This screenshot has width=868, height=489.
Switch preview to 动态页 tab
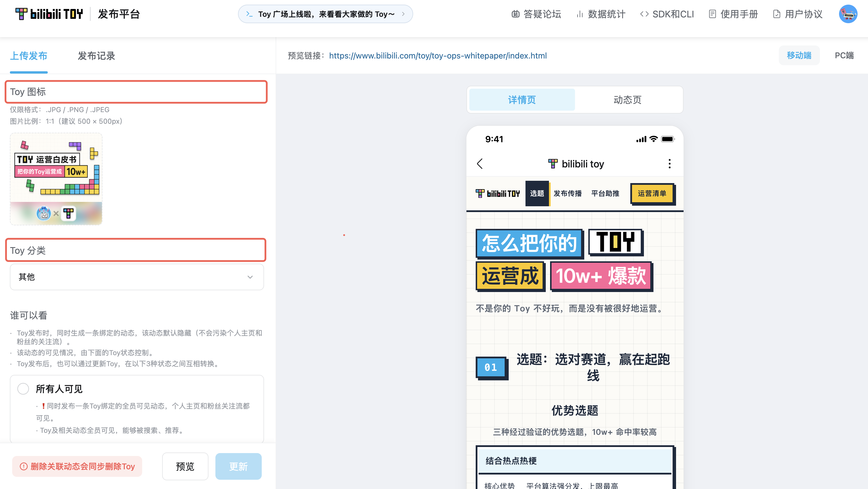[627, 99]
